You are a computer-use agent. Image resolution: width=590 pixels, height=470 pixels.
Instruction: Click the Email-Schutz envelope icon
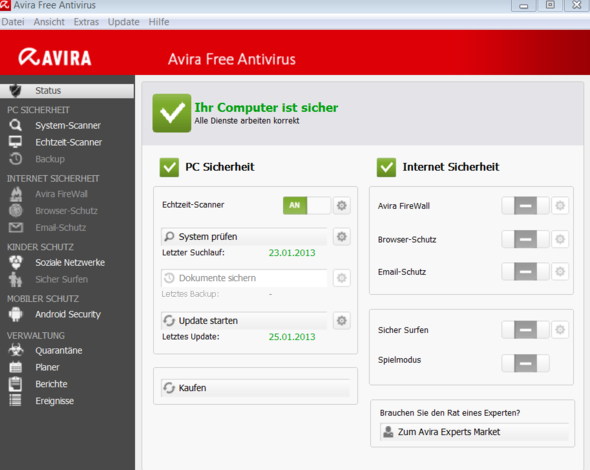[x=15, y=227]
